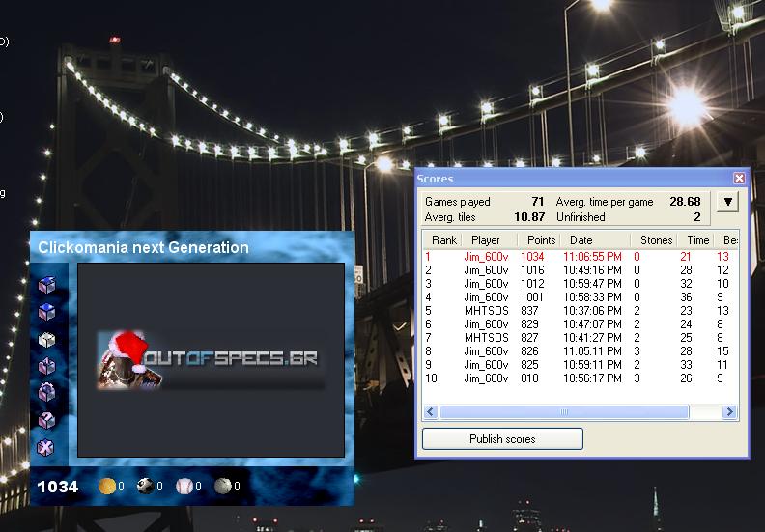The image size is (765, 532).
Task: Sort by the Points column header
Action: 541,239
